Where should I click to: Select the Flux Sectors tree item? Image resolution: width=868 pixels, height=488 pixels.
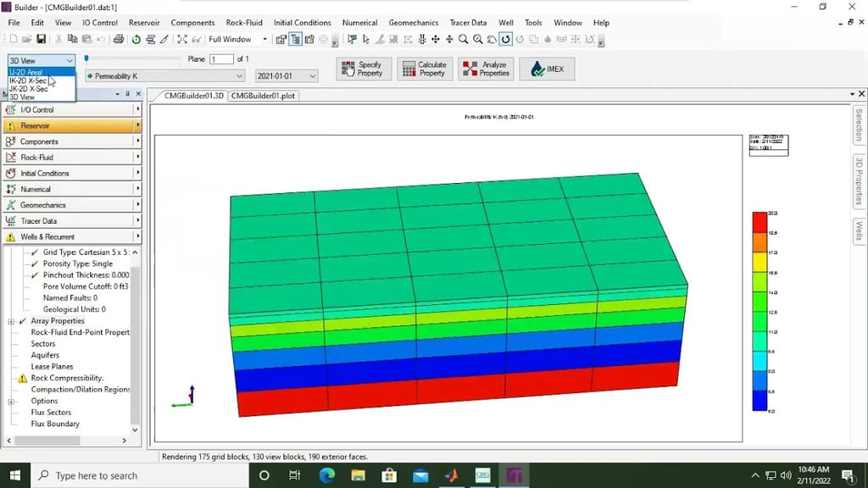pos(51,413)
